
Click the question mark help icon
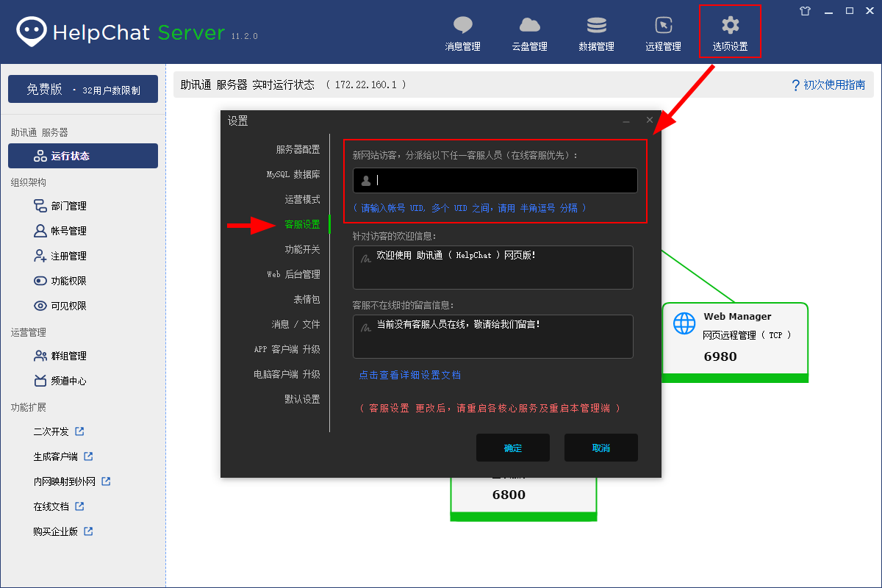[x=795, y=85]
